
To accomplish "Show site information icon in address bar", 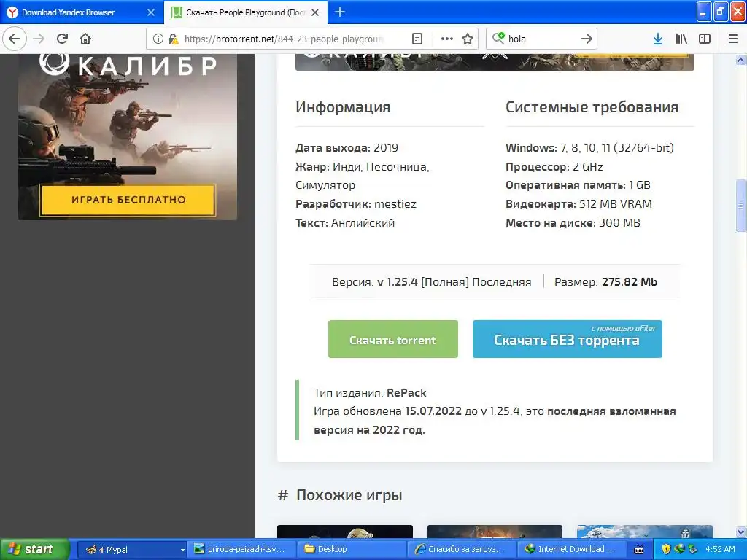I will tap(158, 39).
